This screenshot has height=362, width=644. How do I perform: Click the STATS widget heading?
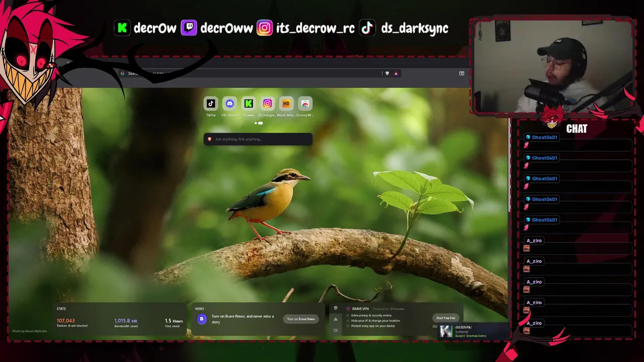[x=61, y=309]
